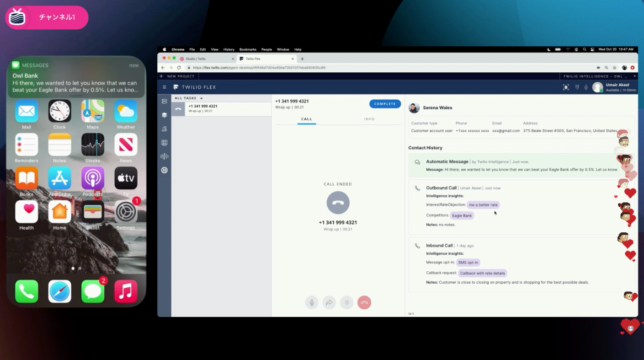This screenshot has height=360, width=644.
Task: Open the keypad button in call controls
Action: coord(347,302)
